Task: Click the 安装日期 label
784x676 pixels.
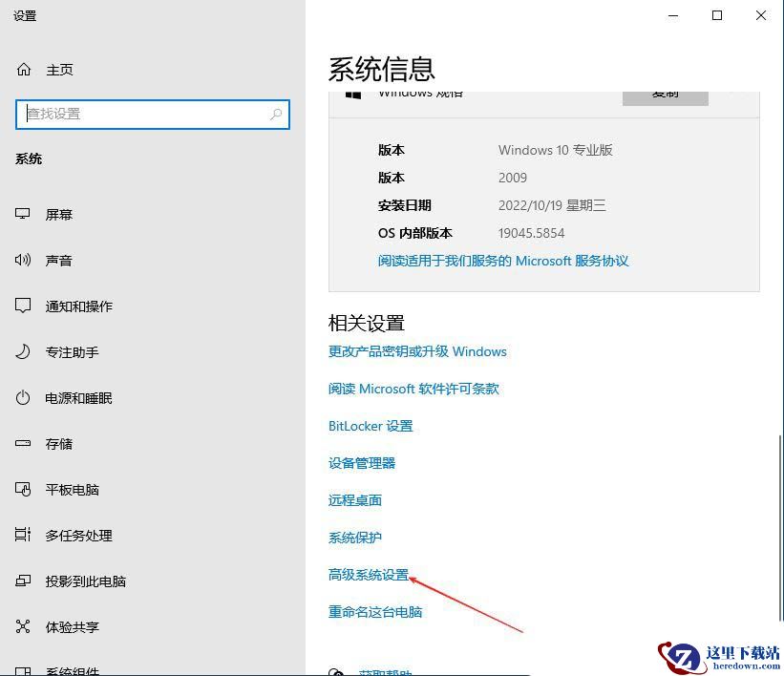Action: (x=405, y=205)
